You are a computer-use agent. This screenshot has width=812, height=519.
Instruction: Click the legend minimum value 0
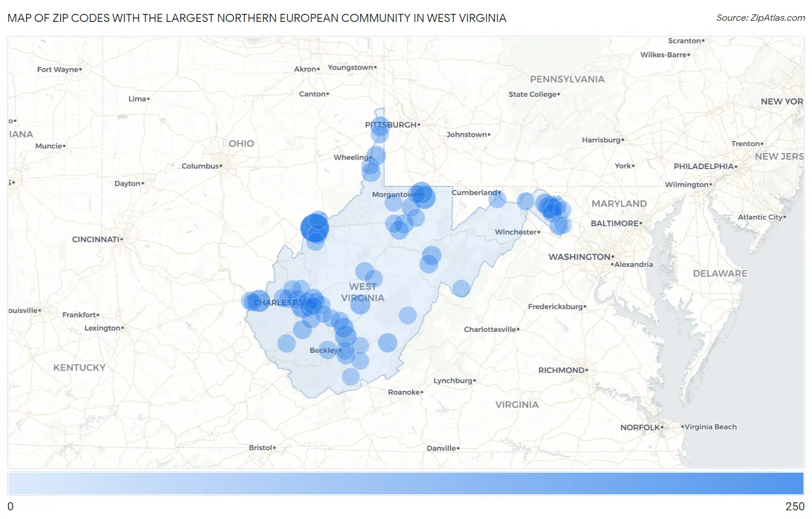pyautogui.click(x=10, y=506)
